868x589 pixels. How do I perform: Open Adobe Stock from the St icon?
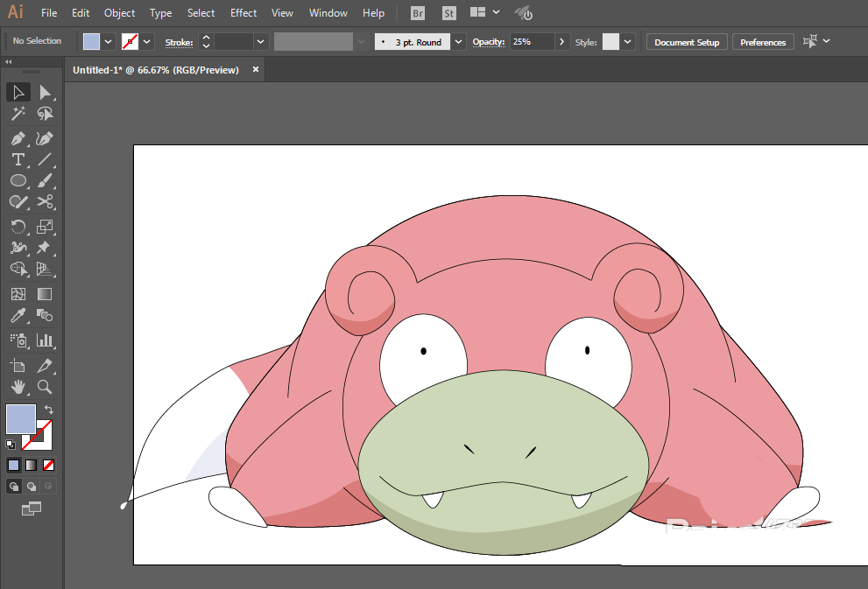tap(449, 13)
